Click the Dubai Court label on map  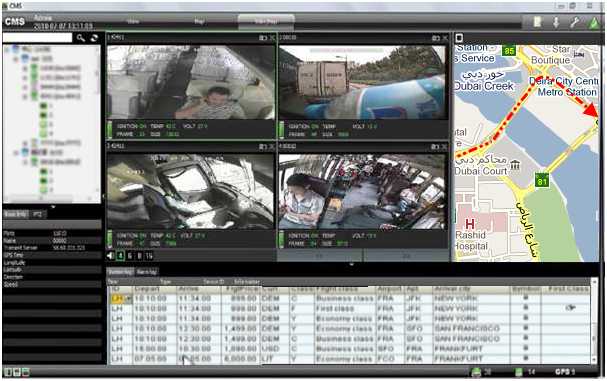coord(481,171)
